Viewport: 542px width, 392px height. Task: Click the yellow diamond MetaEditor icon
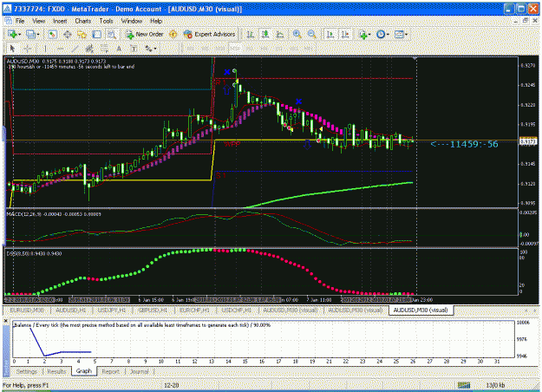pyautogui.click(x=173, y=34)
